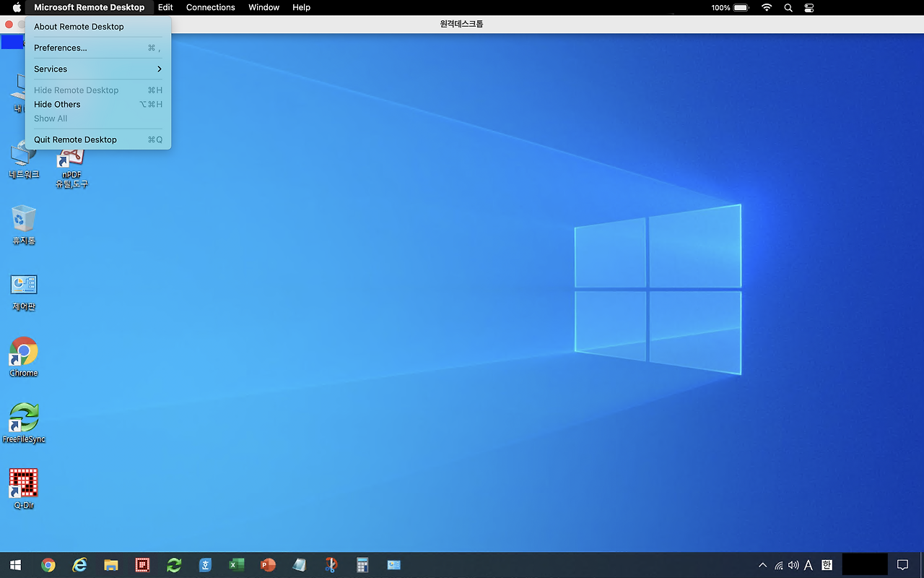Screen dimensions: 924x578
Task: Click the blacked-out taskbar clock area
Action: point(864,564)
